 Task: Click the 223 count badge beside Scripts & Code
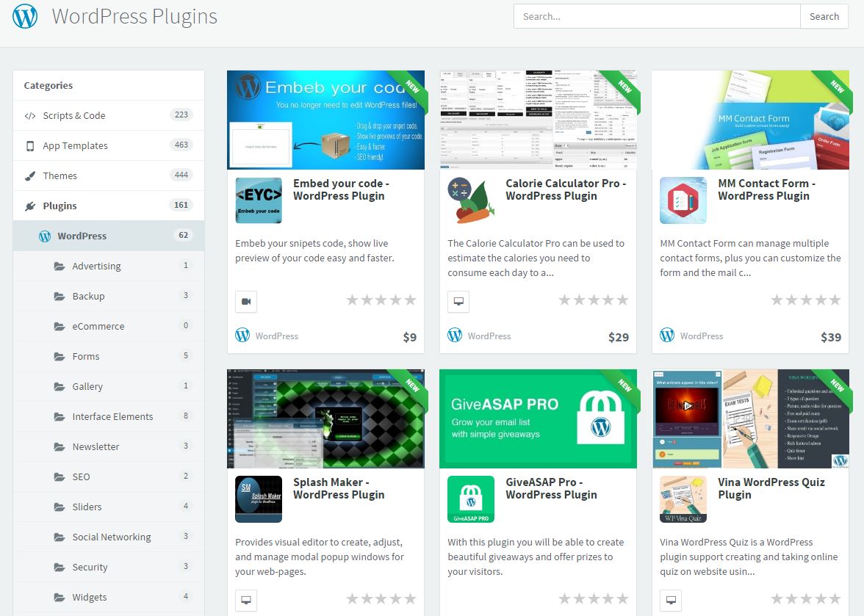click(x=181, y=115)
